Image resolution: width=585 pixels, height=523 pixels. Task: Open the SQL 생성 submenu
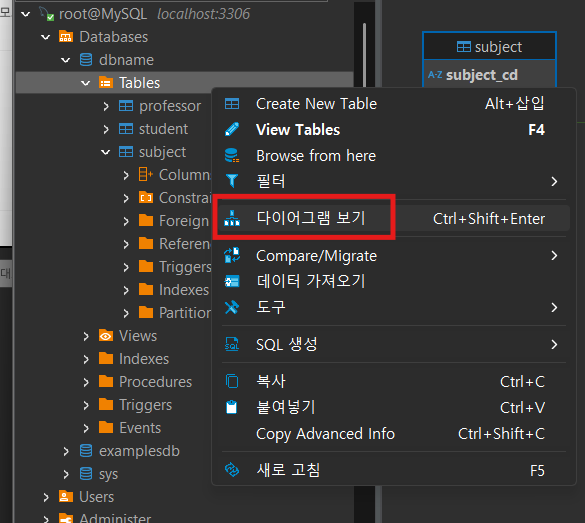(x=394, y=344)
